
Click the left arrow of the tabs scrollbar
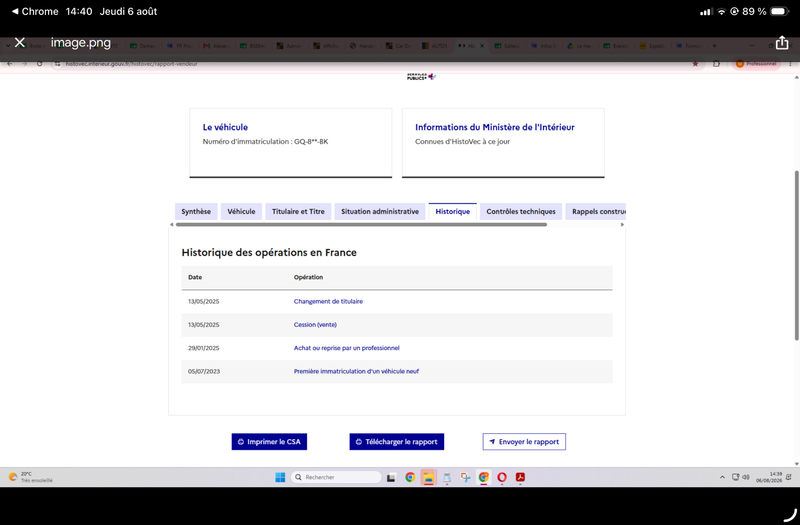point(172,224)
